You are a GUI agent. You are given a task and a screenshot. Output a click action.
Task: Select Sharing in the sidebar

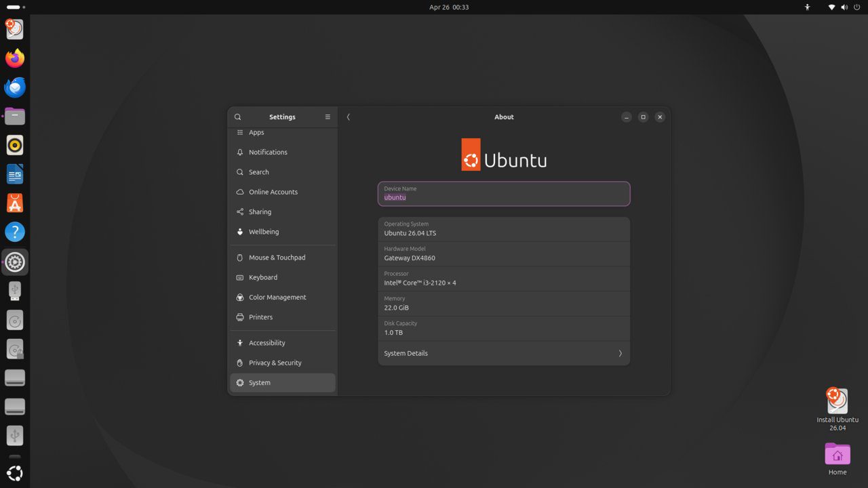[x=283, y=211]
